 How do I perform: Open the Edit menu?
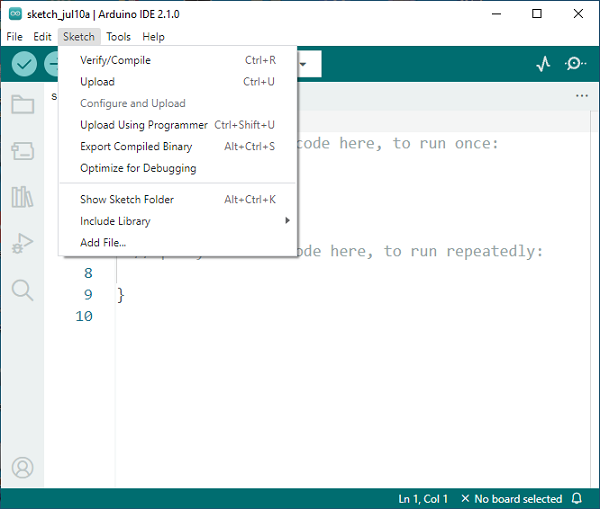(x=42, y=37)
